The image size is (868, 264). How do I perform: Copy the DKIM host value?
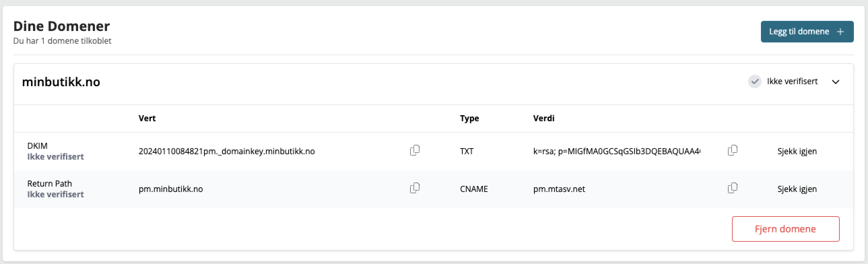415,151
